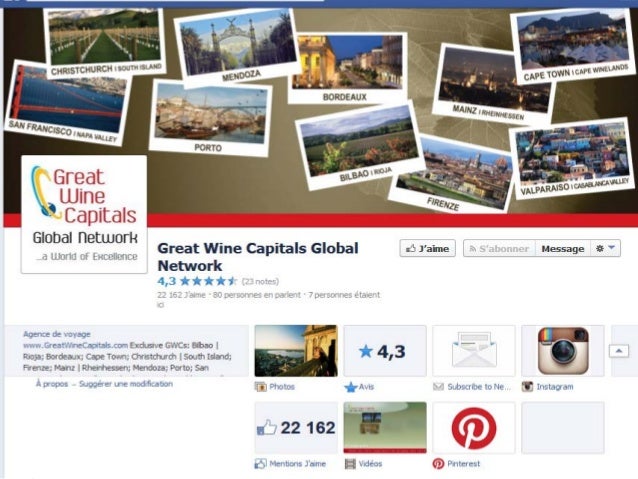Open the Instagram app tile
The image size is (638, 479).
pyautogui.click(x=563, y=351)
